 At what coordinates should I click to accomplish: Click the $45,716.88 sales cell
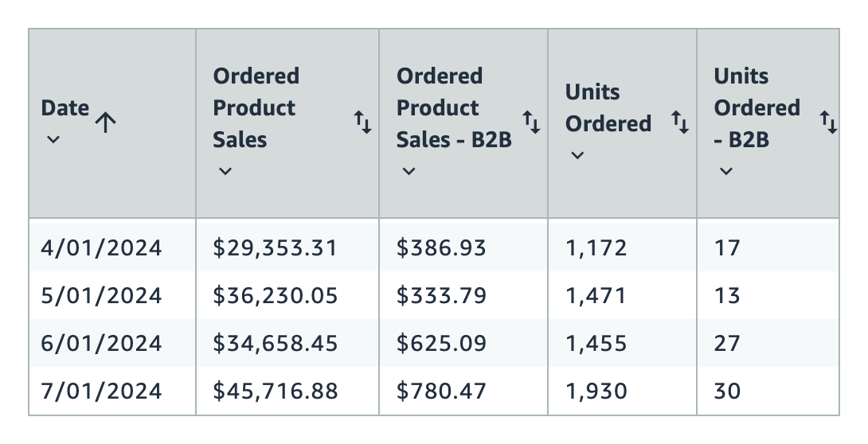coord(276,391)
